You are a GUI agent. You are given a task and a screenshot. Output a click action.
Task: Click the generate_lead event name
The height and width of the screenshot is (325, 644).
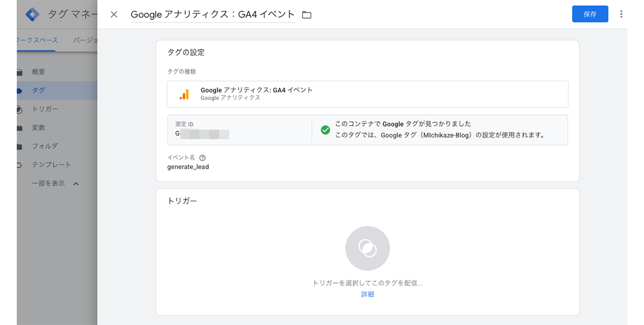188,167
